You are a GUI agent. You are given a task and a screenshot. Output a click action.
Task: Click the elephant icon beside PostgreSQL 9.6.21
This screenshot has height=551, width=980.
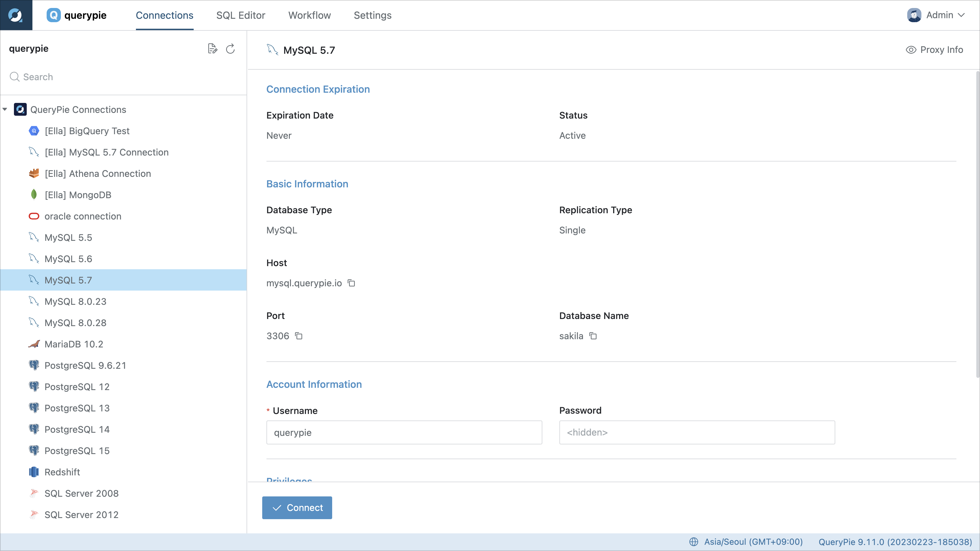click(x=34, y=365)
